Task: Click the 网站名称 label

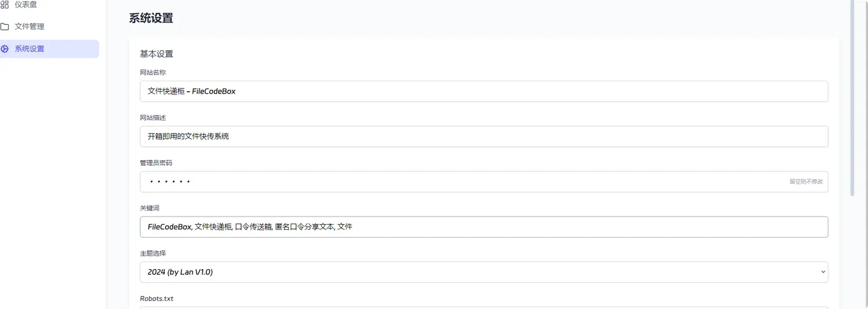Action: tap(153, 73)
